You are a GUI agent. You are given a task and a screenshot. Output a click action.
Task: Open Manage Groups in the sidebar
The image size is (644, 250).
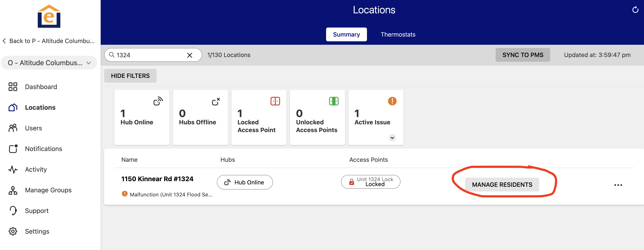click(x=48, y=190)
